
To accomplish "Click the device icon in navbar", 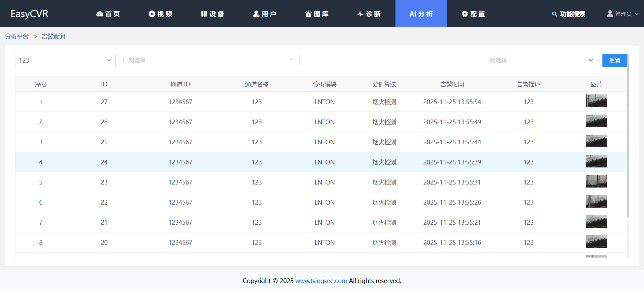I will 204,14.
